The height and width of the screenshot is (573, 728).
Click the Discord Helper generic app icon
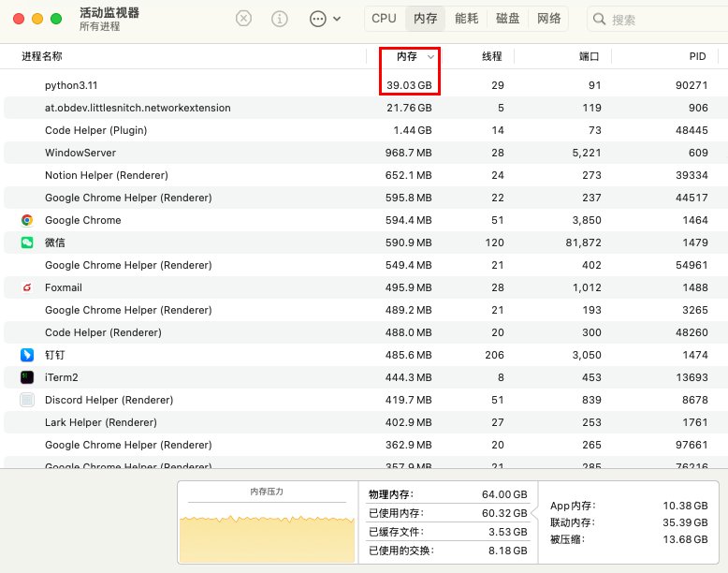tap(27, 400)
